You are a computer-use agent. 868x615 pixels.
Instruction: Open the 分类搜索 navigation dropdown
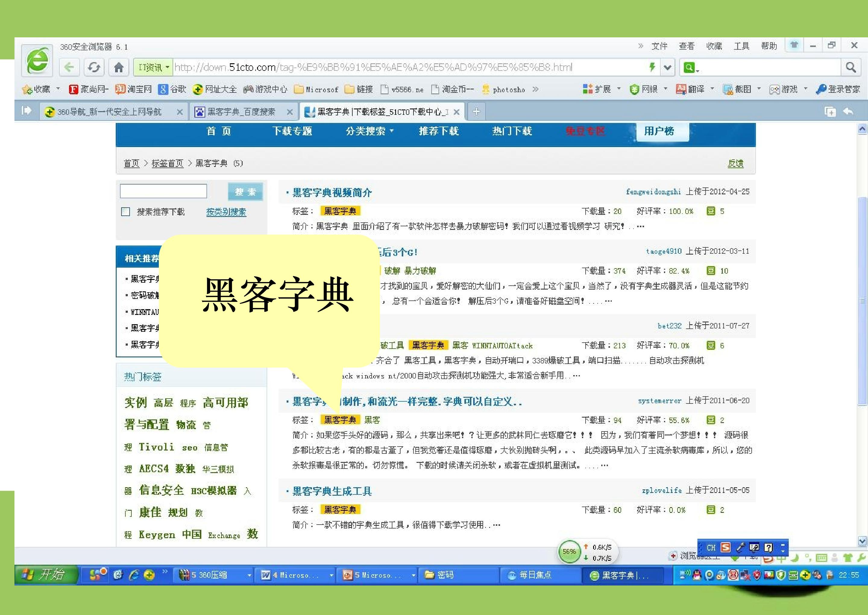pyautogui.click(x=370, y=131)
